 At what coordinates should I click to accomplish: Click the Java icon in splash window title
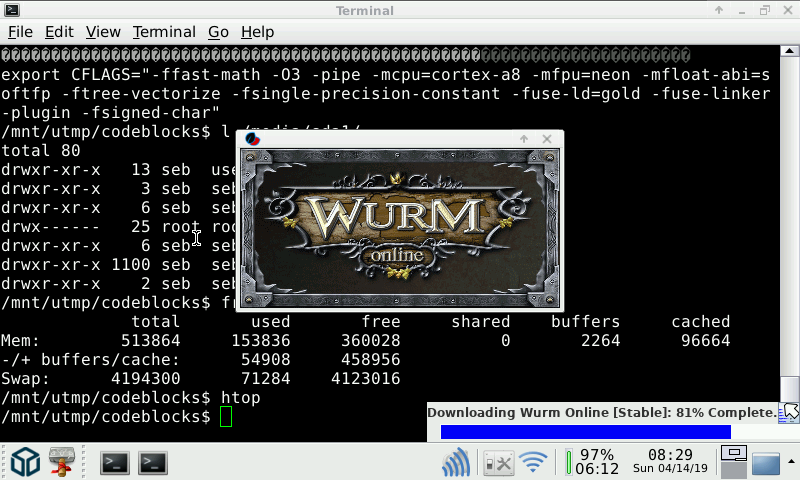[253, 139]
